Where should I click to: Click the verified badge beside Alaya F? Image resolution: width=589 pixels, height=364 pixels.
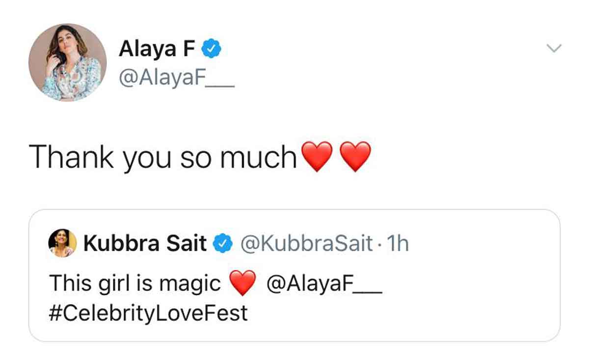(x=212, y=49)
